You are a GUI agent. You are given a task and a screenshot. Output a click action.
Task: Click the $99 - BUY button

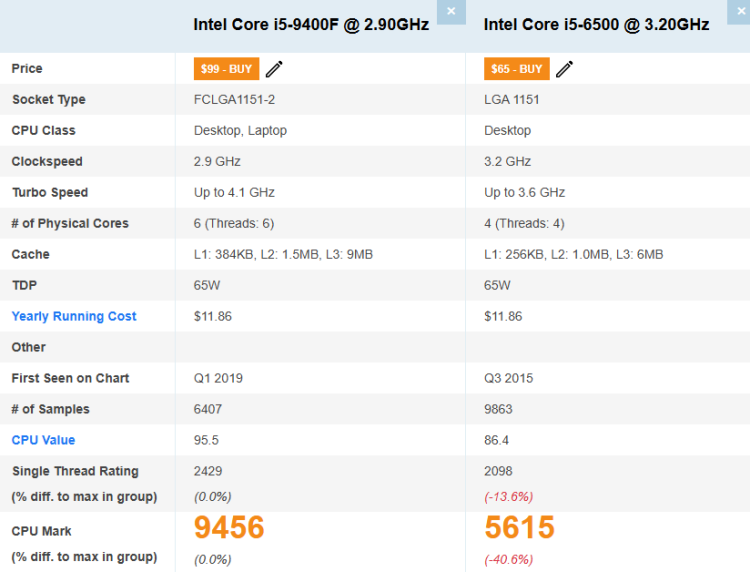226,69
